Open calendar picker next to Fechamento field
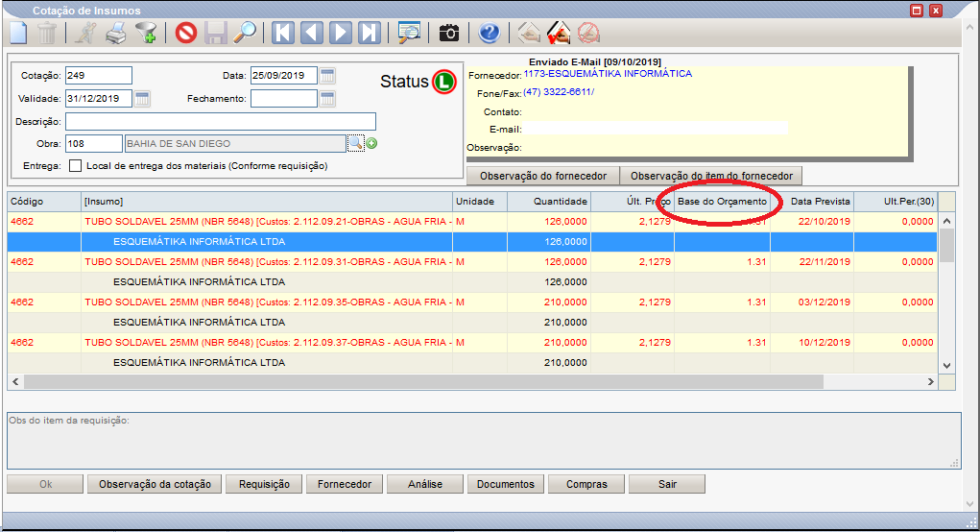This screenshot has width=980, height=532. pos(327,99)
